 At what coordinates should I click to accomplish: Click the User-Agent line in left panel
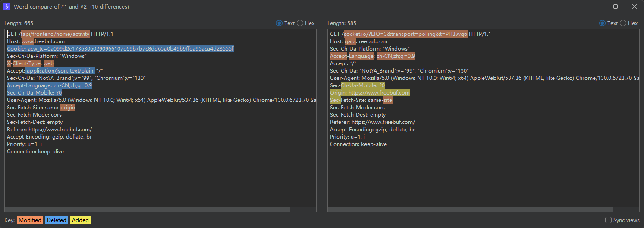click(161, 100)
